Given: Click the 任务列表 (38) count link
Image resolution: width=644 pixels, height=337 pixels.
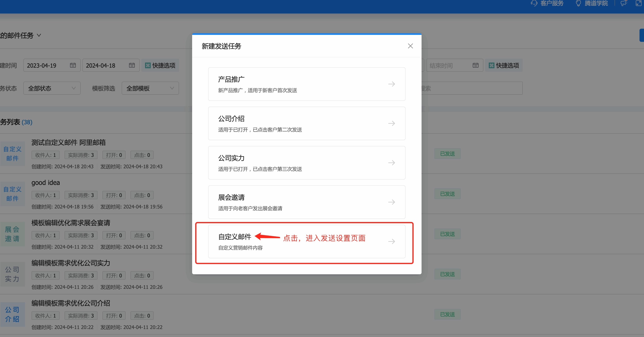Looking at the screenshot, I should (x=27, y=122).
